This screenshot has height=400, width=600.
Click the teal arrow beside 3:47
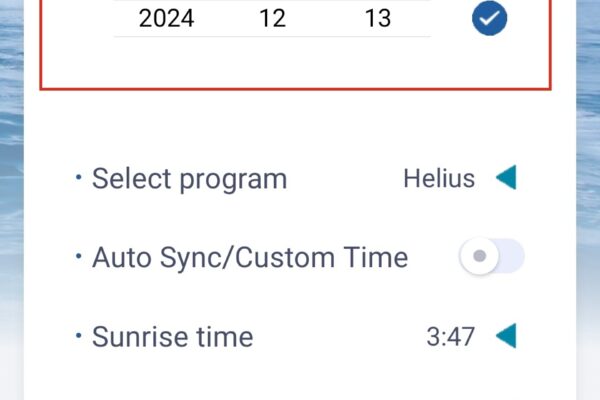point(506,336)
